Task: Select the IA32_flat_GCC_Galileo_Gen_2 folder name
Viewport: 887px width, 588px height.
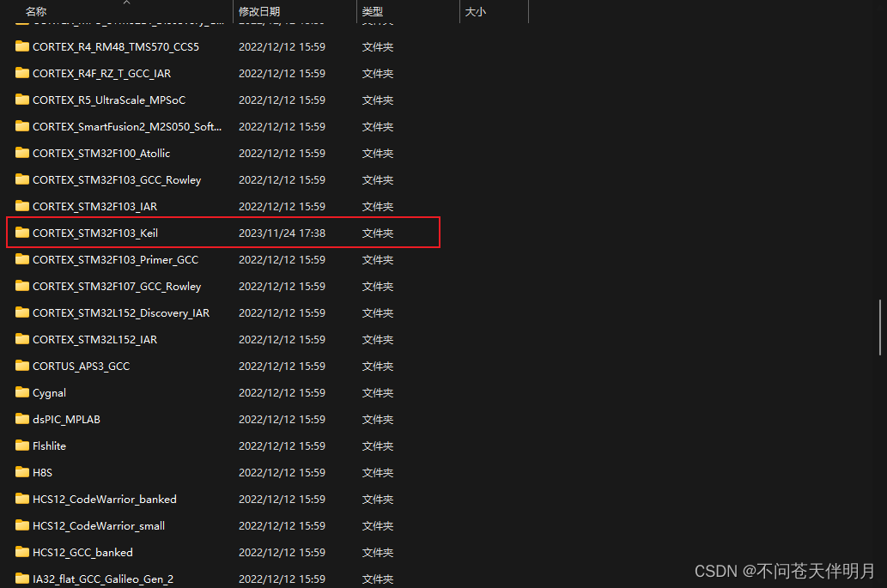Action: coord(103,579)
